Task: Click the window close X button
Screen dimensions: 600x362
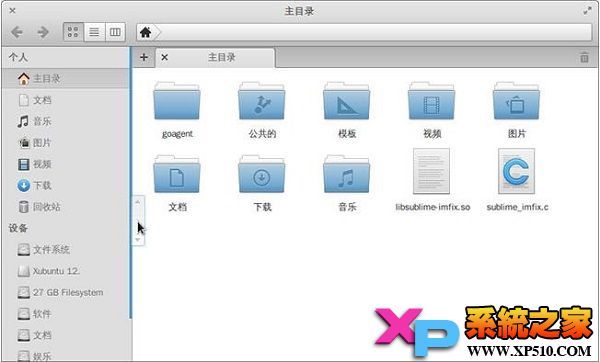Action: point(12,11)
